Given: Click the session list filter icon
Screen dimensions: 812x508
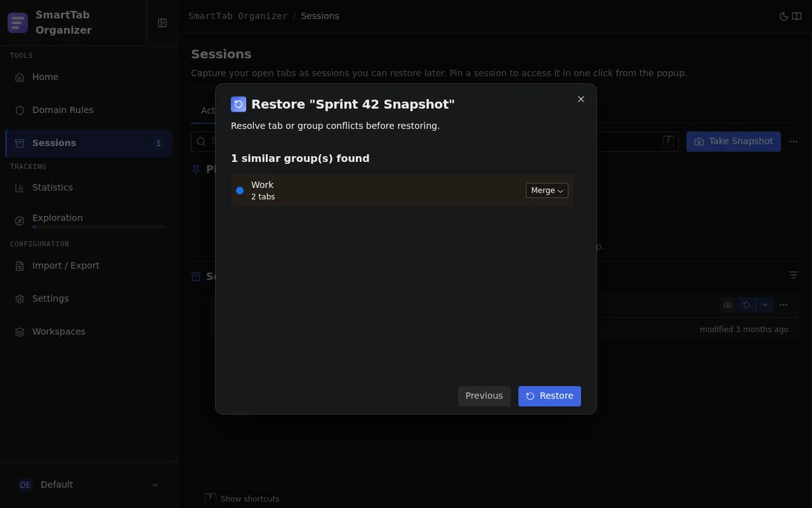Looking at the screenshot, I should (x=794, y=275).
